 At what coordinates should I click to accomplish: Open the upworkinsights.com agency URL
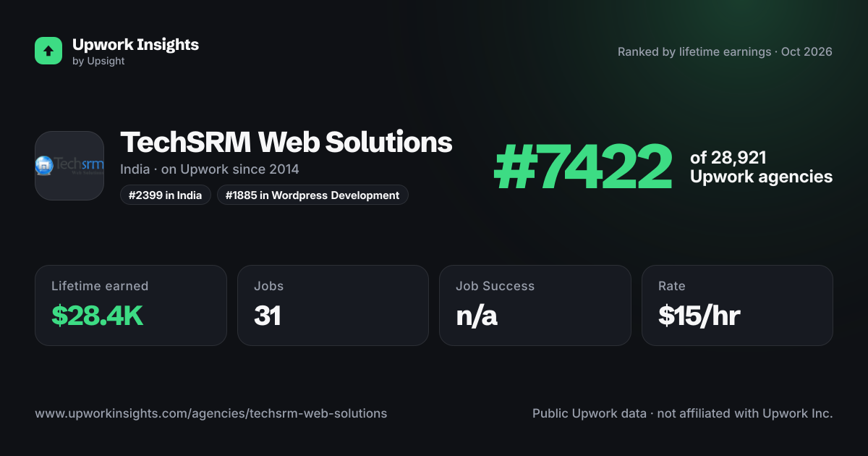tap(211, 414)
